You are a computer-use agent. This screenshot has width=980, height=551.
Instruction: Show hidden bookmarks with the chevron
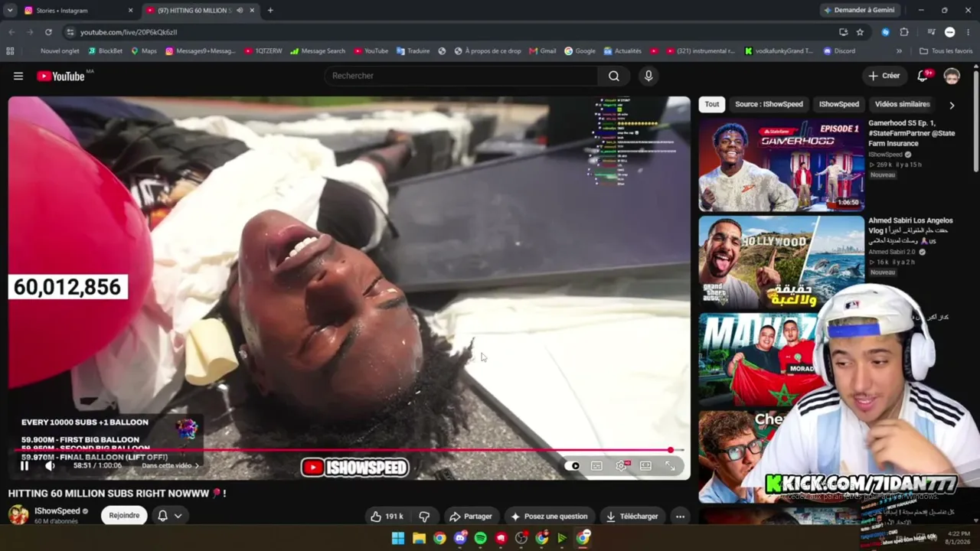click(x=899, y=51)
